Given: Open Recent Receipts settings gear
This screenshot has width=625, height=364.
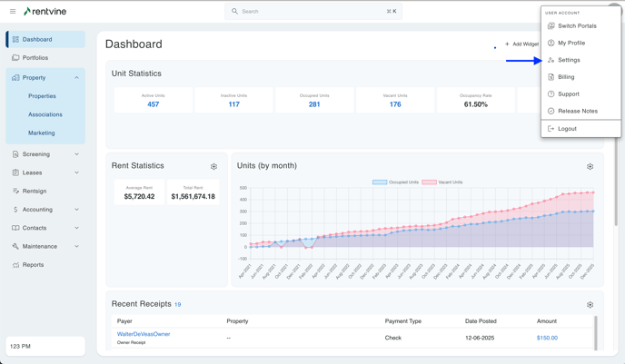Looking at the screenshot, I should point(590,305).
